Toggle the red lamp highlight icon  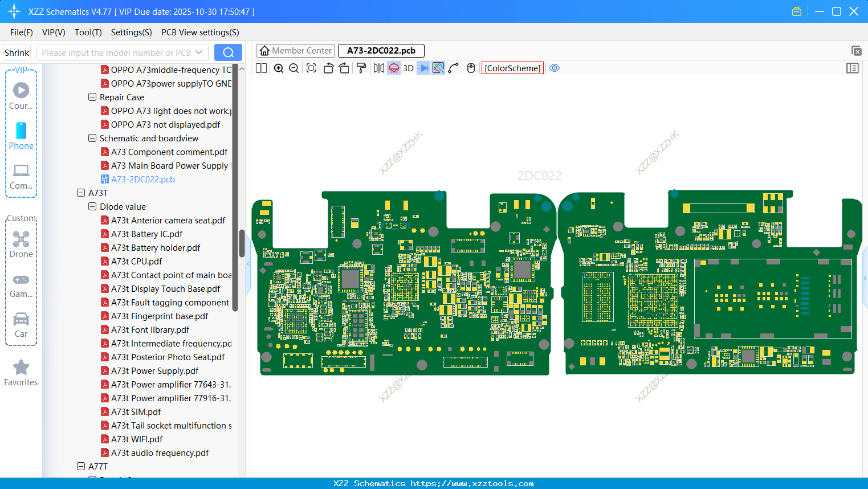(x=394, y=68)
